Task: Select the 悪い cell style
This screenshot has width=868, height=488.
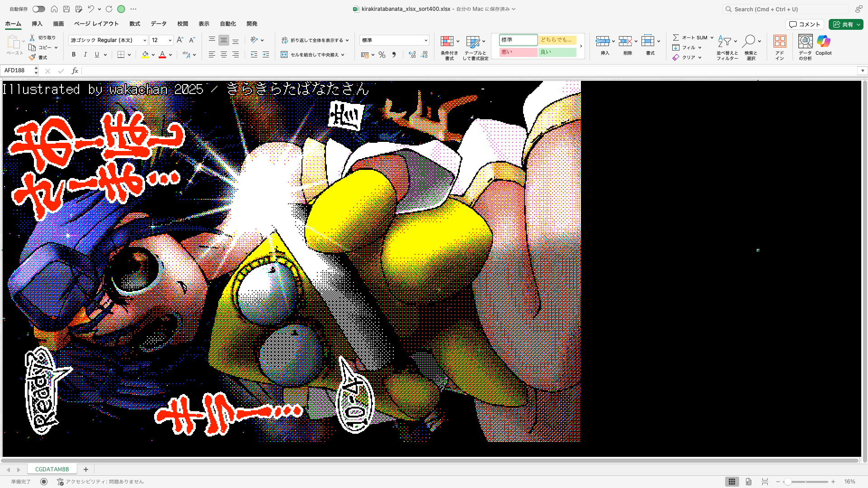Action: [518, 52]
